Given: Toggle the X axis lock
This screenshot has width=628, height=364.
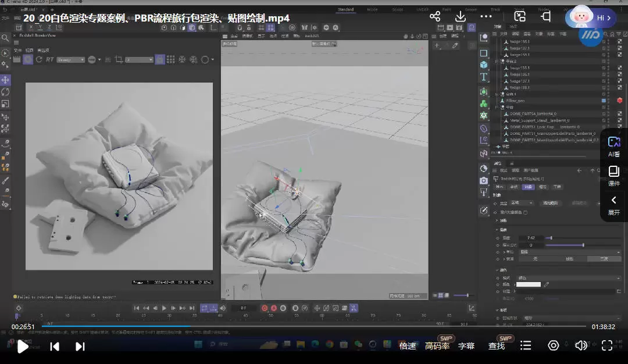Looking at the screenshot, I should (x=31, y=28).
